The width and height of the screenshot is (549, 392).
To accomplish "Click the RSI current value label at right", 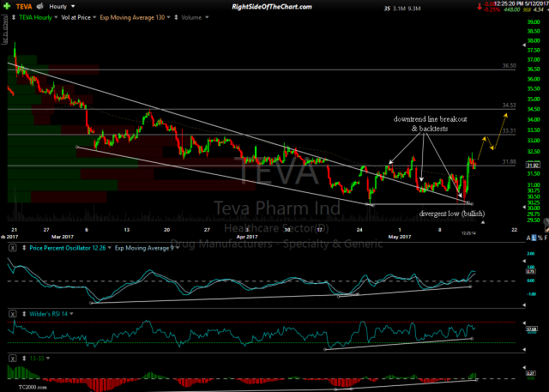I will point(532,329).
